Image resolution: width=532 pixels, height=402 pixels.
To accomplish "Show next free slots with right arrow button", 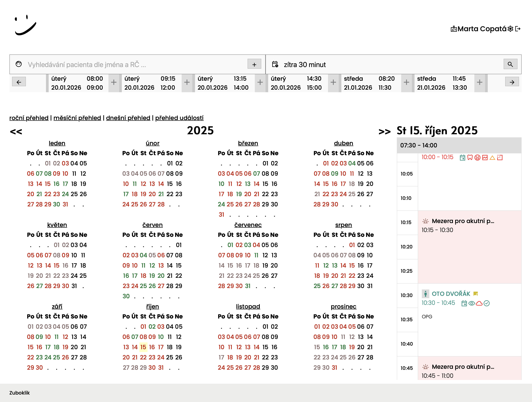I will point(512,82).
